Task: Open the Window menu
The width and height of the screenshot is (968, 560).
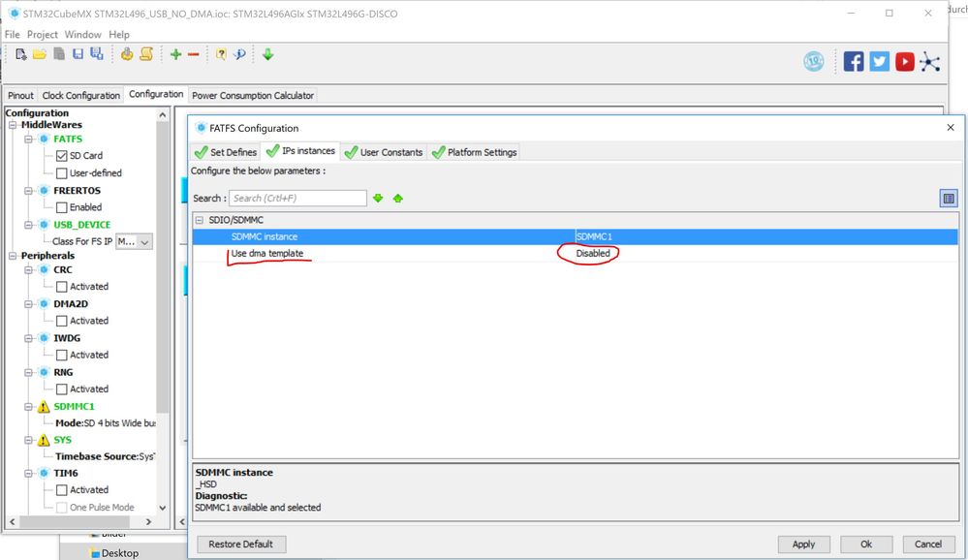Action: (82, 35)
